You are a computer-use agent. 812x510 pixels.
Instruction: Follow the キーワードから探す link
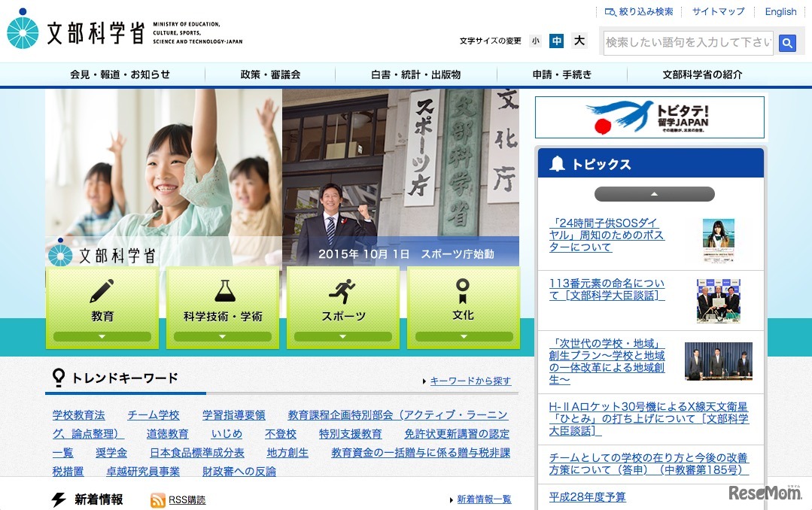tap(470, 381)
